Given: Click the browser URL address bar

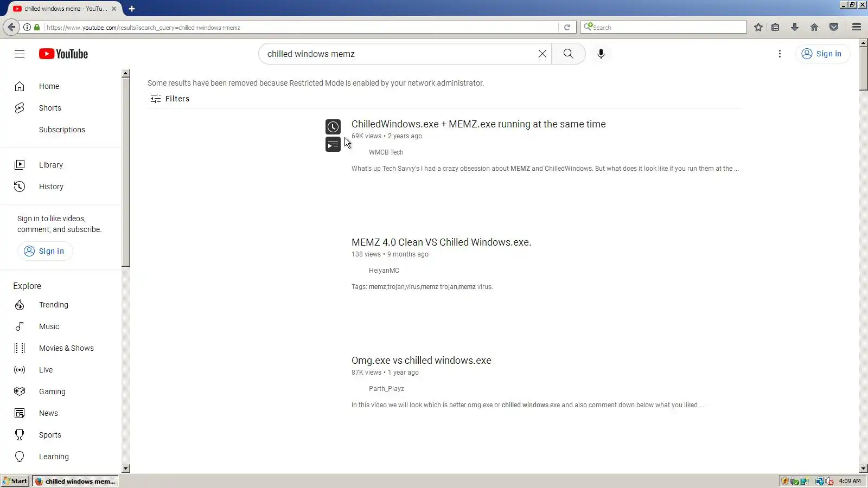Looking at the screenshot, I should click(301, 27).
